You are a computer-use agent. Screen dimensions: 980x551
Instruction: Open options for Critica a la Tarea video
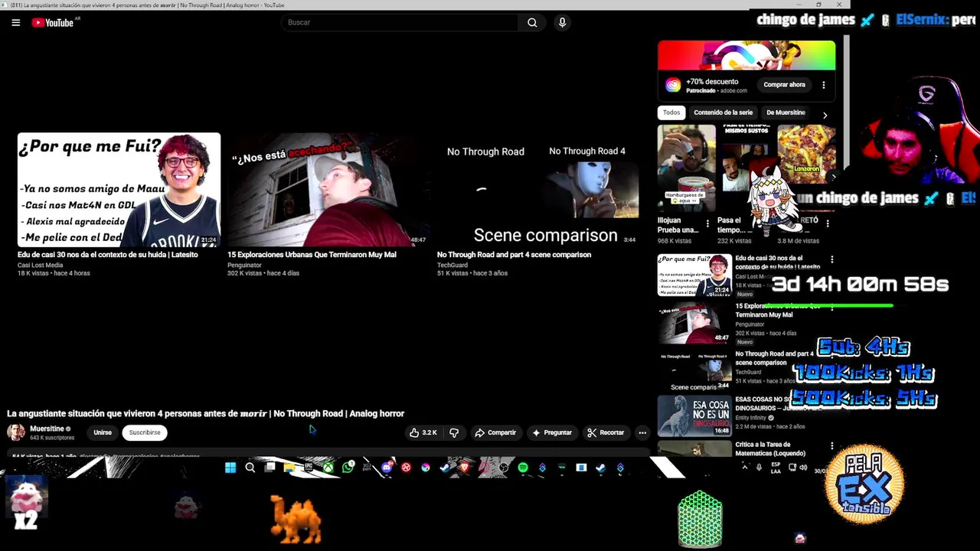[831, 445]
